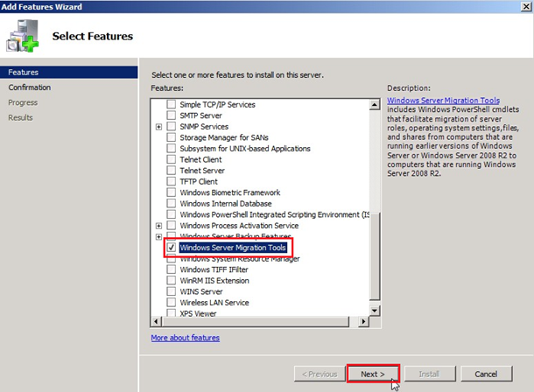Check Windows Internal Database checkbox
534x392 pixels.
point(172,203)
